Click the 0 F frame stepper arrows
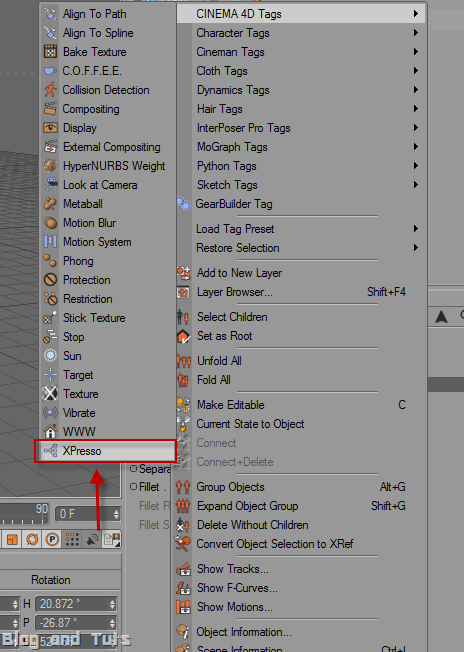The height and width of the screenshot is (652, 464). click(x=116, y=514)
